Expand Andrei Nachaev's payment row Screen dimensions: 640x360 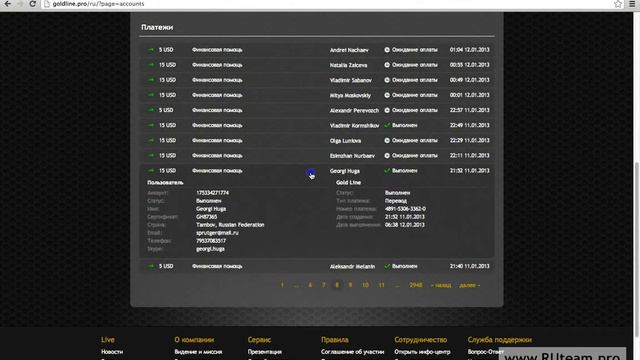317,50
